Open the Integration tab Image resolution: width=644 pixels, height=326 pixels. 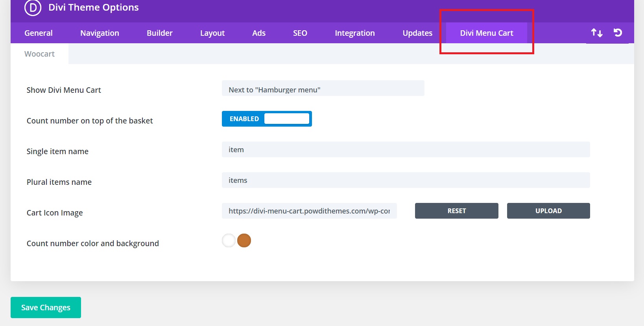(x=355, y=33)
